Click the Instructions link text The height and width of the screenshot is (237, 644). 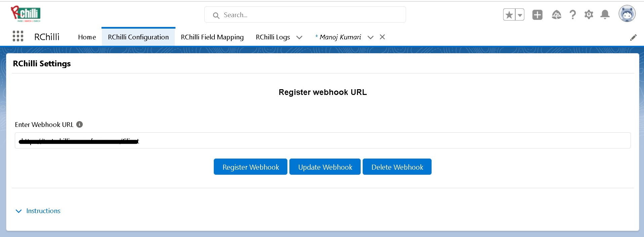[x=43, y=211]
